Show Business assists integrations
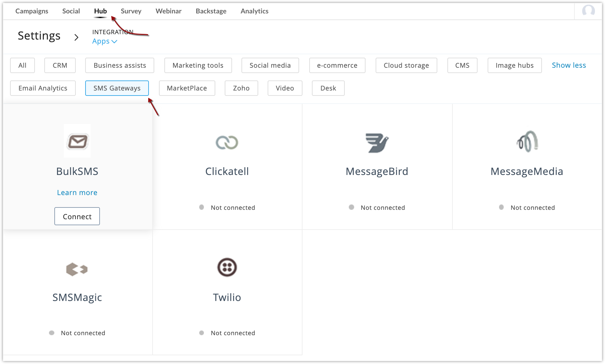The image size is (605, 364). [120, 65]
